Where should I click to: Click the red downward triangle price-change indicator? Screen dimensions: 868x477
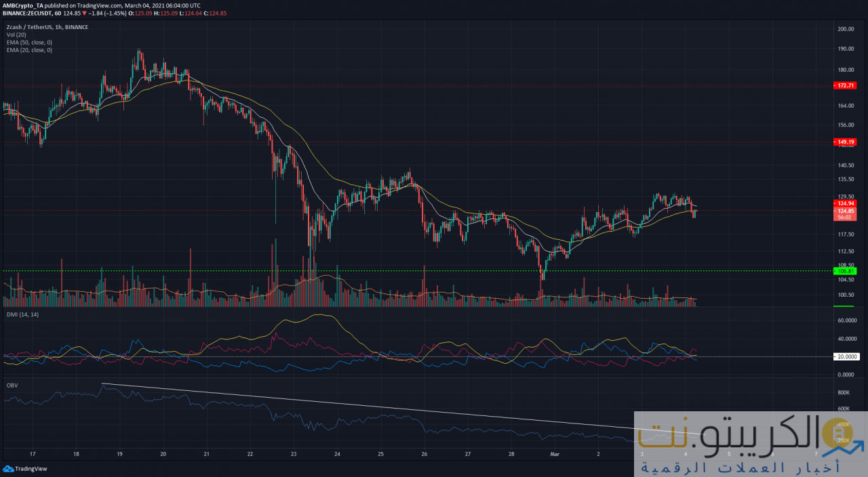click(x=84, y=13)
